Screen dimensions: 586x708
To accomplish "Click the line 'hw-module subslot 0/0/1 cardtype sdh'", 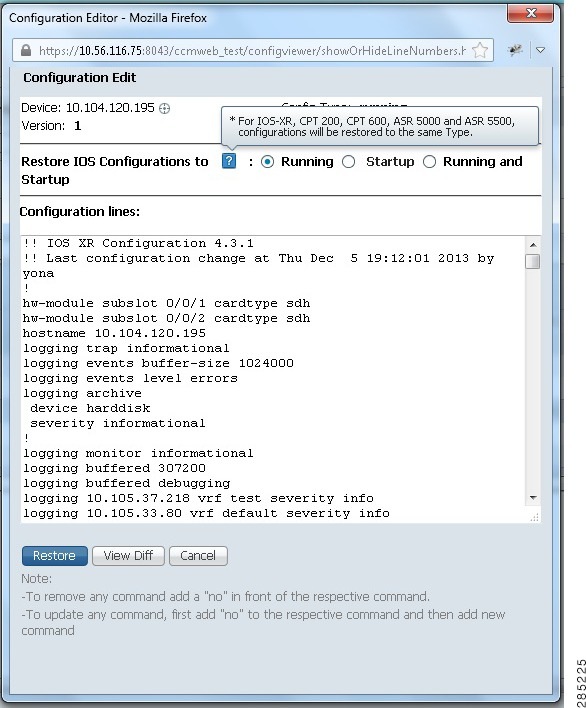I will point(167,303).
